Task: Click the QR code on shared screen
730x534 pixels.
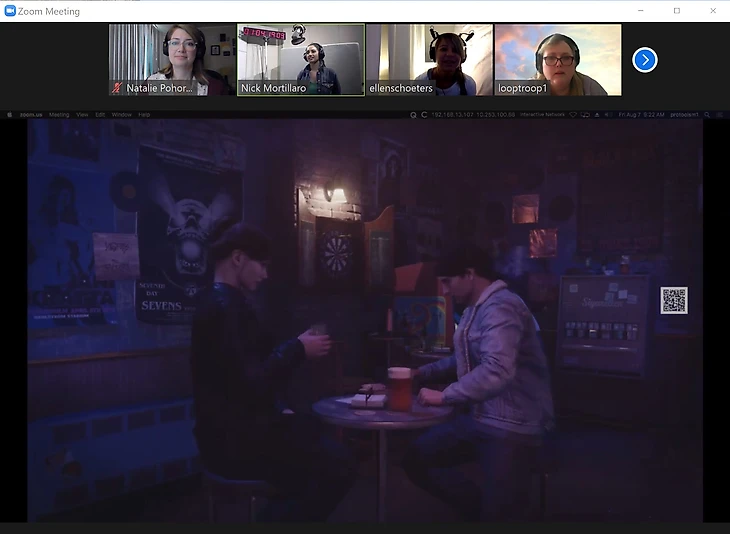Action: click(x=674, y=300)
